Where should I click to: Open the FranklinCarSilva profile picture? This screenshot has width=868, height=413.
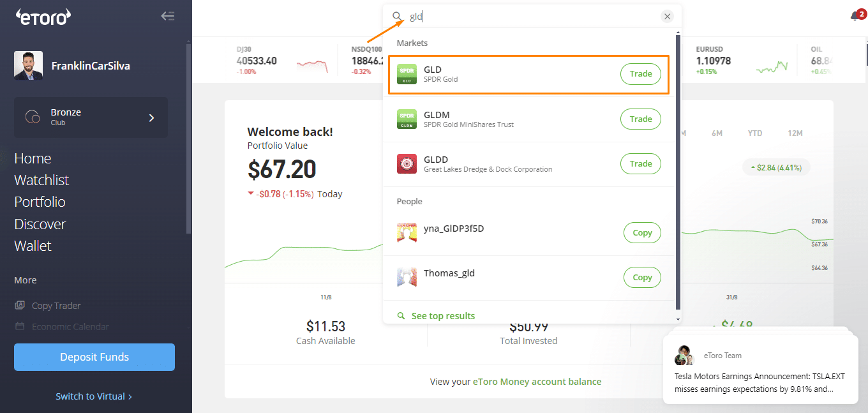(28, 66)
